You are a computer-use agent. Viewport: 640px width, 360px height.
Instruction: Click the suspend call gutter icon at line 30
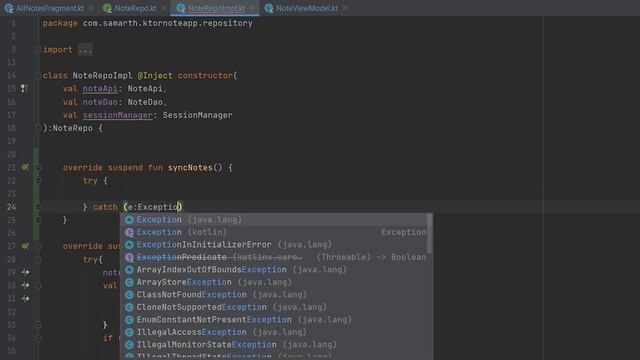tap(25, 285)
